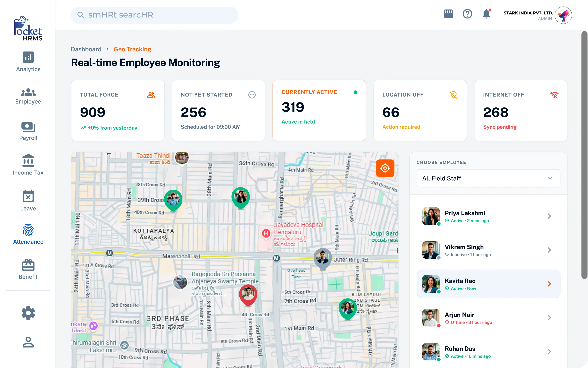Select the Currently Active stat card
This screenshot has width=588, height=368.
(319, 111)
